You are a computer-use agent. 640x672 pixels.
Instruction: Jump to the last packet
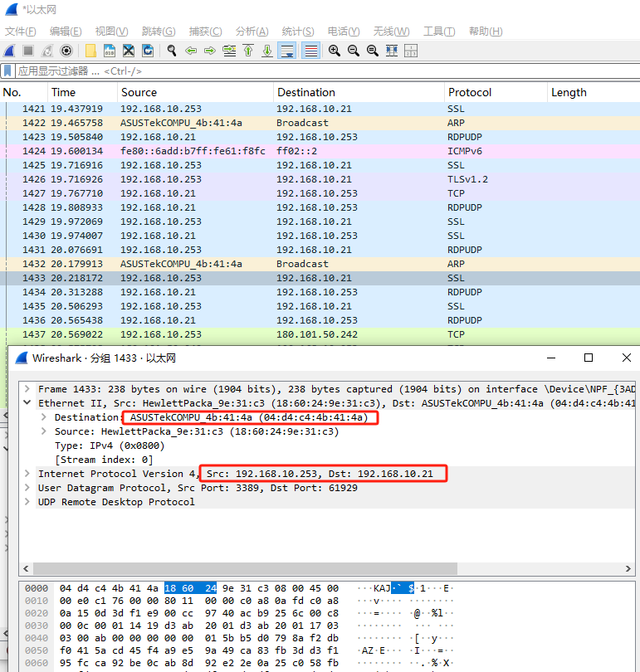[x=267, y=51]
